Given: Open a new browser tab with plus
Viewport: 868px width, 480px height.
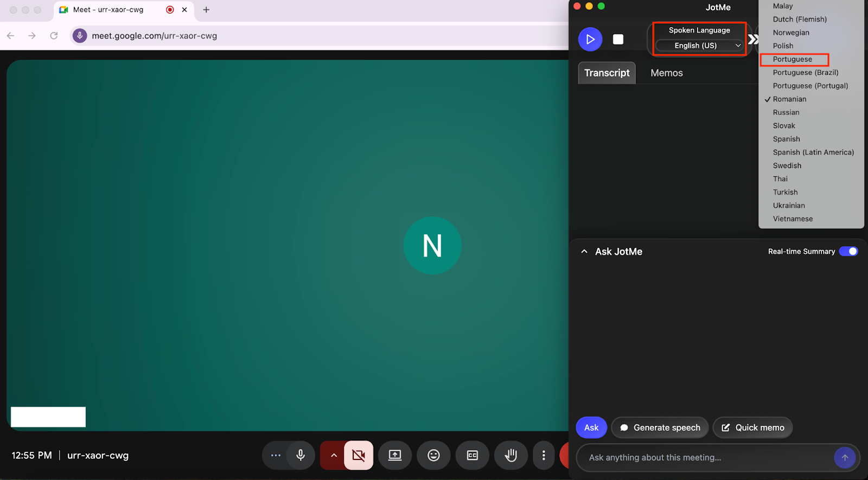Looking at the screenshot, I should pyautogui.click(x=206, y=10).
